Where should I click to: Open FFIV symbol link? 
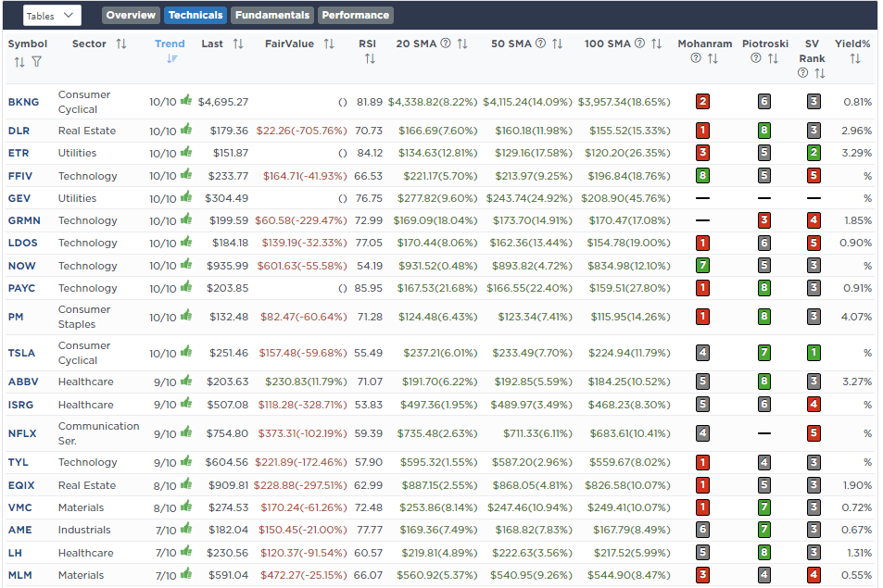coord(20,176)
